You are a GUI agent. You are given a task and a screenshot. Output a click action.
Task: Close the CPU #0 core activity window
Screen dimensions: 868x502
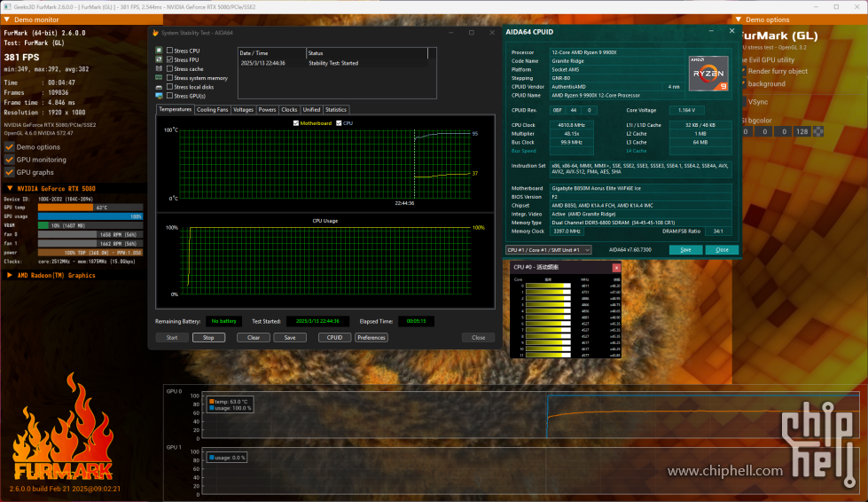615,268
